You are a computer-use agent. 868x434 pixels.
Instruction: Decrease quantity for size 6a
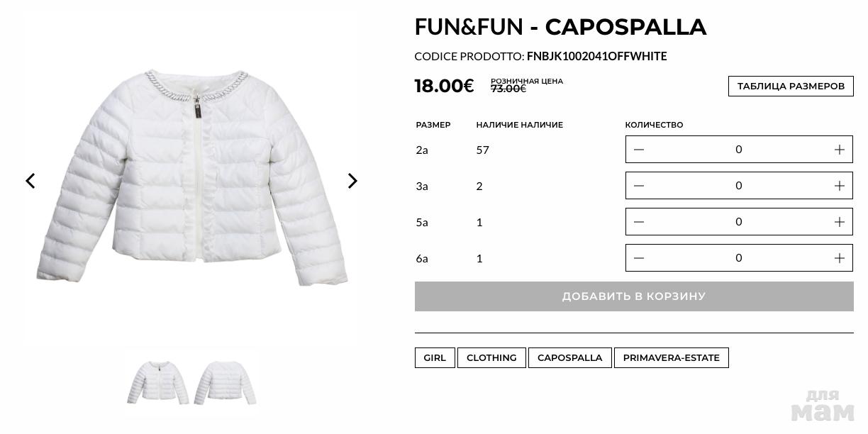[x=639, y=258]
